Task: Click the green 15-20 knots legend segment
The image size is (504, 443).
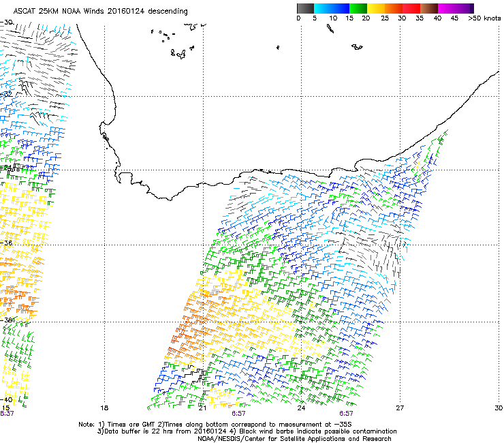Action: tap(358, 8)
